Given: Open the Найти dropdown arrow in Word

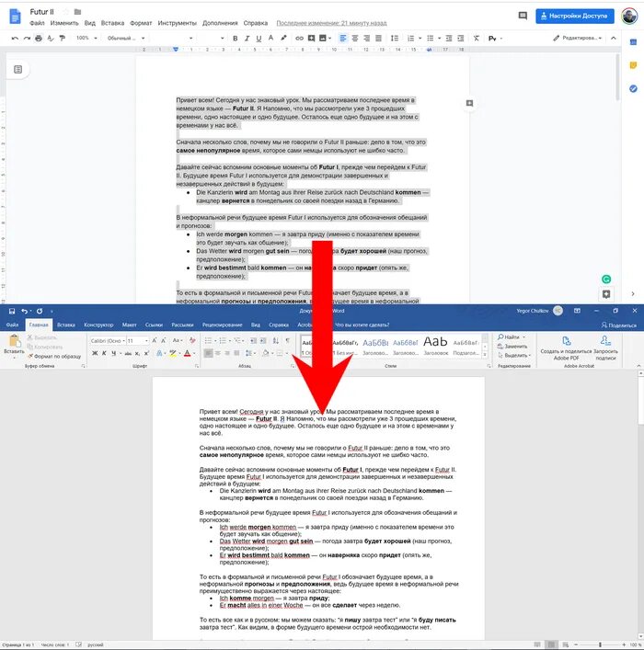Looking at the screenshot, I should 524,337.
